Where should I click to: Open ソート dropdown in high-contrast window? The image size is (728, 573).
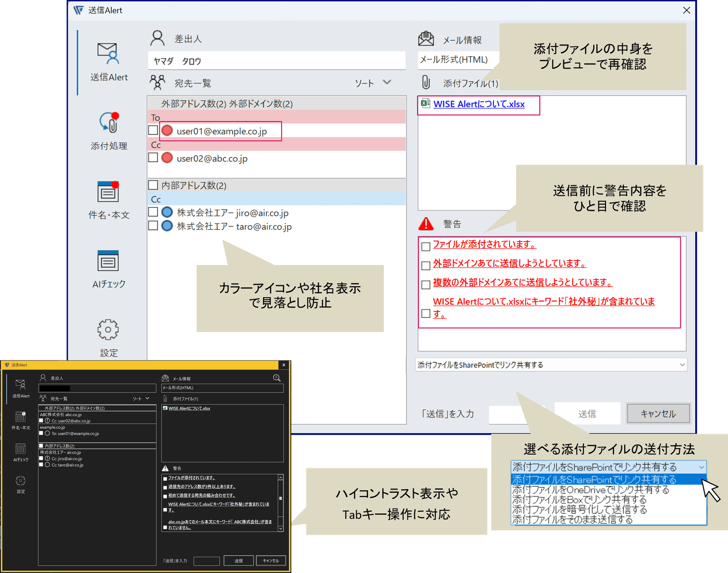click(141, 398)
